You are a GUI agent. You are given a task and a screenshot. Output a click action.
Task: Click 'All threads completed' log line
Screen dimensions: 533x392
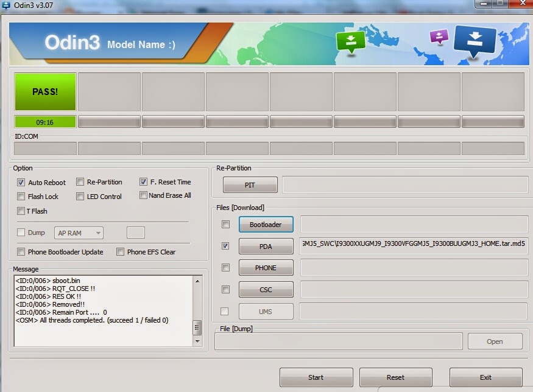click(92, 320)
